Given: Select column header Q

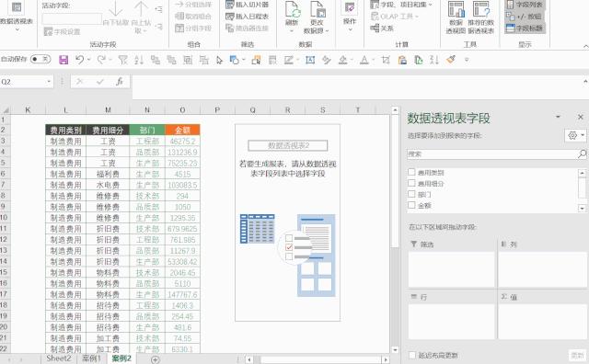Looking at the screenshot, I should [x=252, y=110].
